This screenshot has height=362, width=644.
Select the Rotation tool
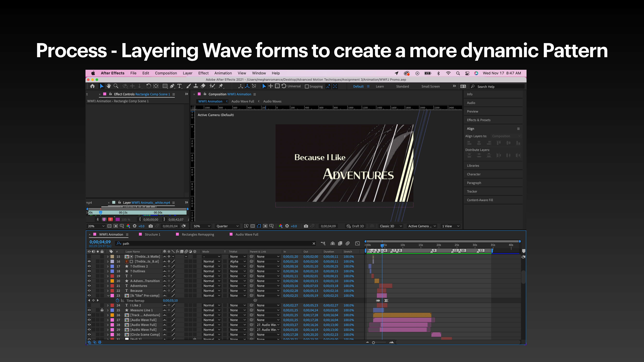(148, 86)
